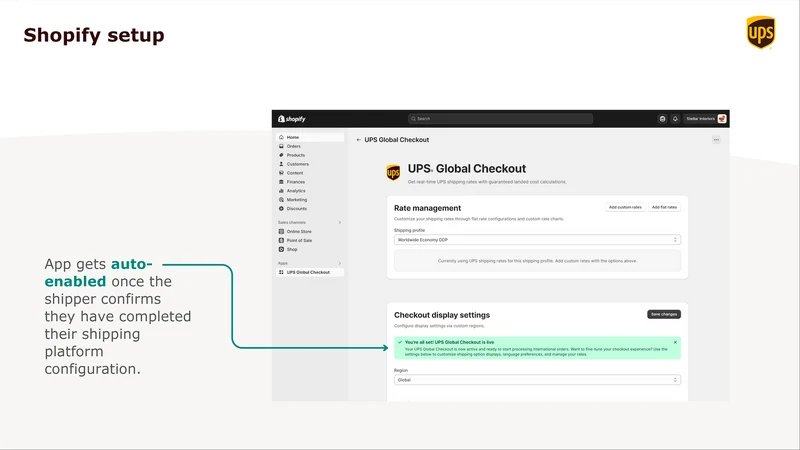This screenshot has height=450, width=800.
Task: Click the green checkmark icon in live banner
Action: [x=400, y=342]
